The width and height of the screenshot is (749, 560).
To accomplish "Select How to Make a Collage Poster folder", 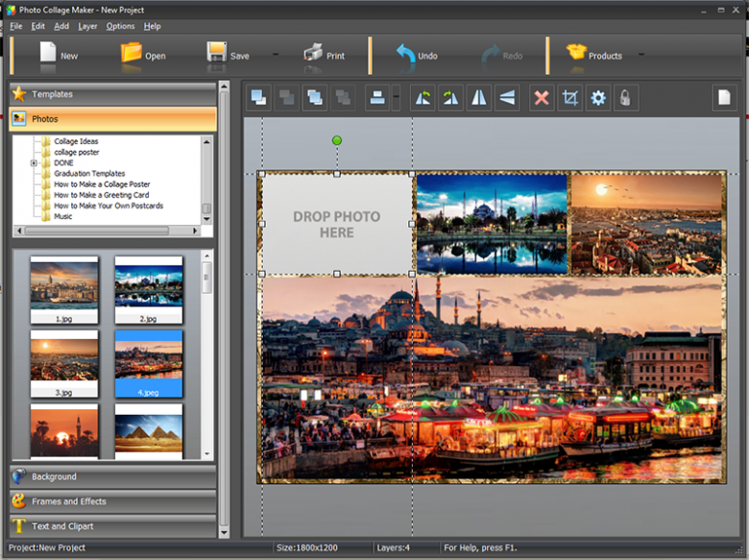I will pos(102,184).
